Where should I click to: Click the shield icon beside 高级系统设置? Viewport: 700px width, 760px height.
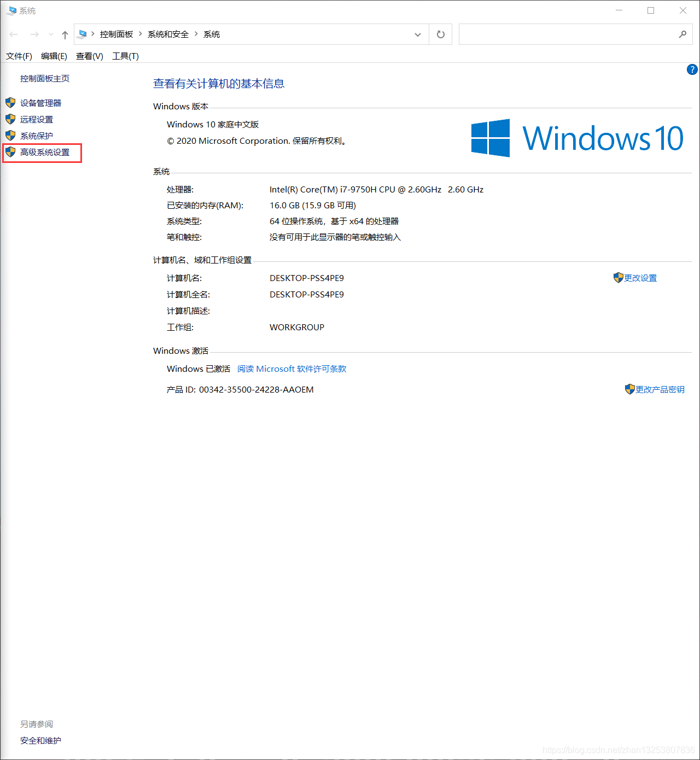pyautogui.click(x=10, y=152)
